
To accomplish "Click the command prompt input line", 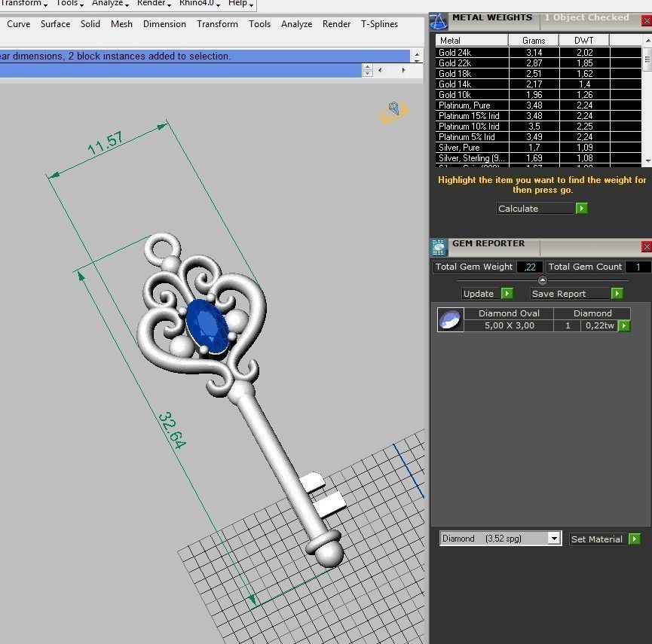I will tap(180, 70).
